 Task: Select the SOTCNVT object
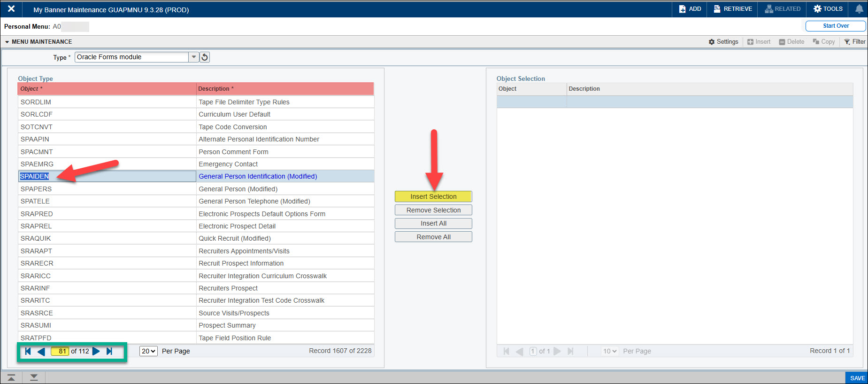click(107, 127)
